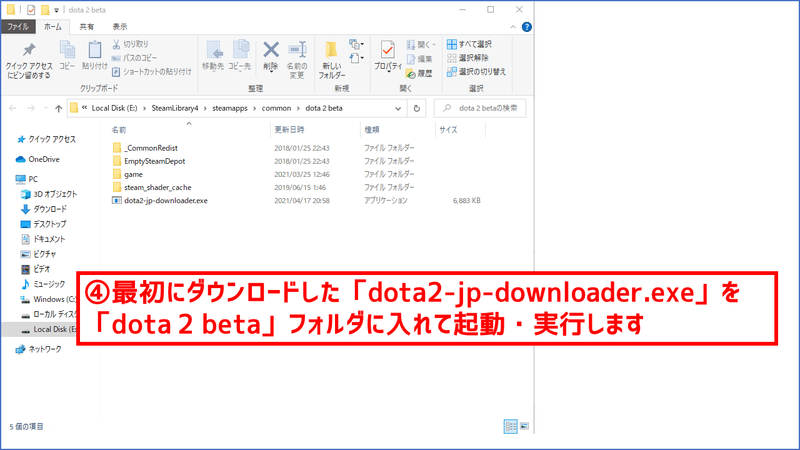Viewport: 800px width, 450px height.
Task: Create New folder (新しいフォルダー)
Action: [x=332, y=60]
